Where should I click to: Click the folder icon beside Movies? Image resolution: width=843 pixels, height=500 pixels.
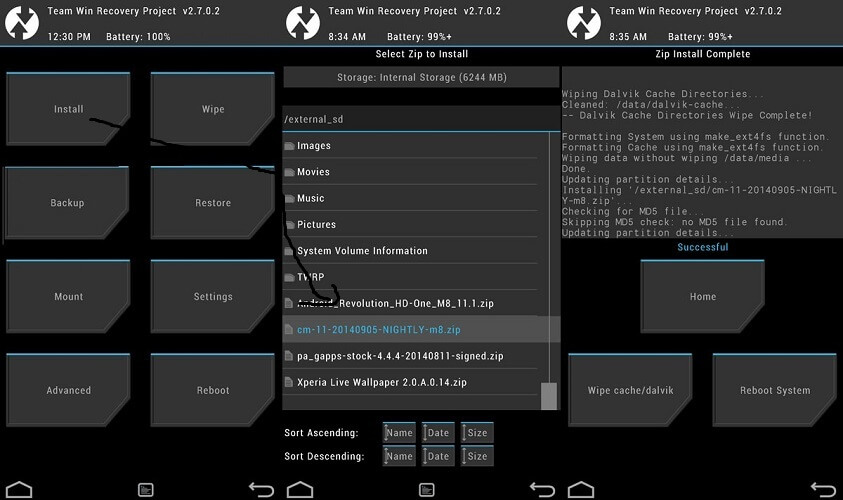pyautogui.click(x=289, y=172)
